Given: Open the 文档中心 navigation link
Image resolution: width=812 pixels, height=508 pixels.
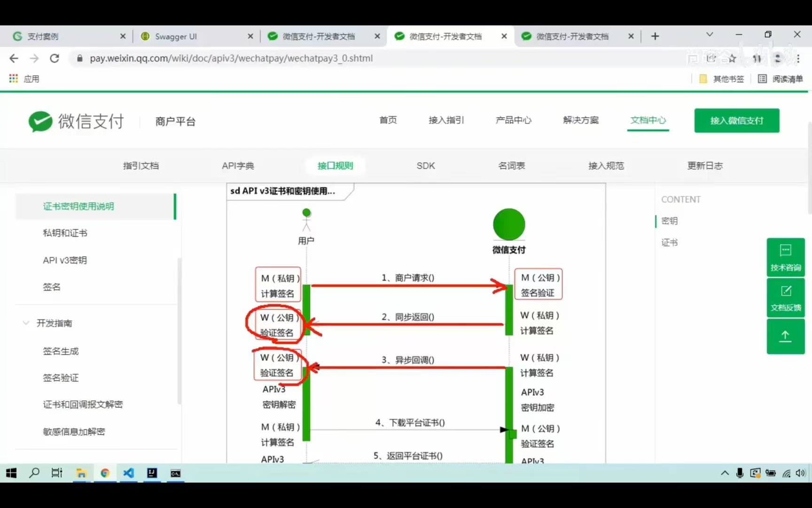Looking at the screenshot, I should (648, 120).
